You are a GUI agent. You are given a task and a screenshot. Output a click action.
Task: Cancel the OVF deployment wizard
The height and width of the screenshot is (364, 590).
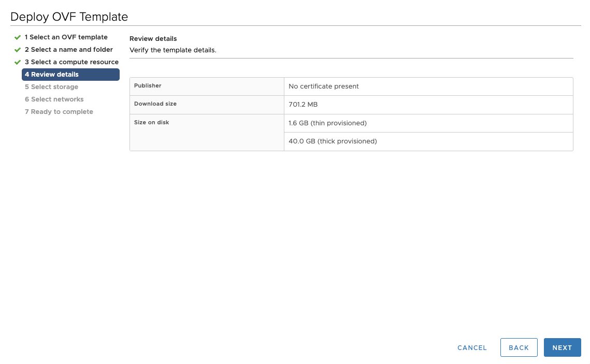[x=472, y=348]
